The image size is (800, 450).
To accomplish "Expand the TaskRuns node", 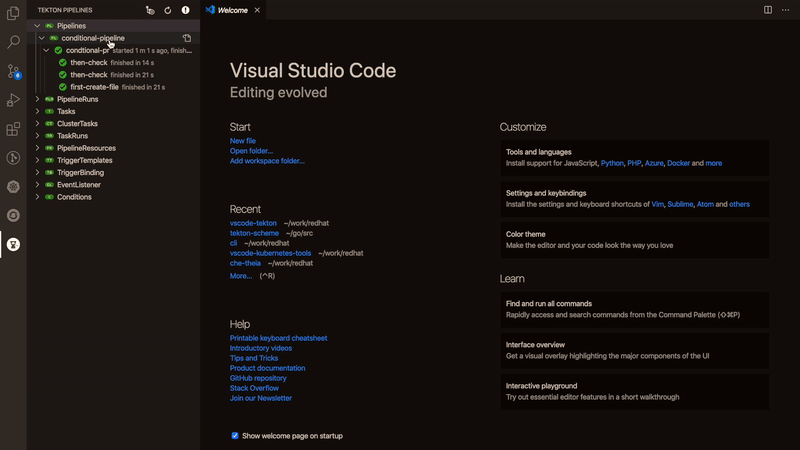I will (37, 136).
